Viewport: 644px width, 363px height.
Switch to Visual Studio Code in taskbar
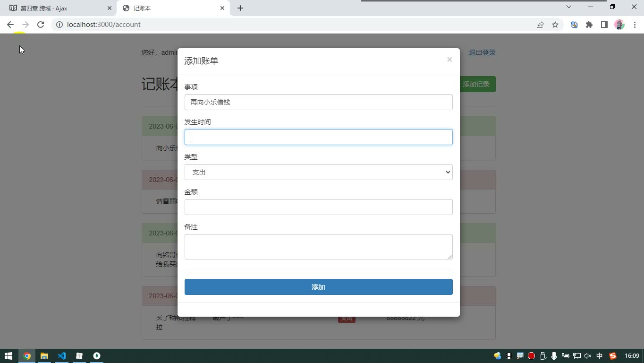pyautogui.click(x=62, y=356)
